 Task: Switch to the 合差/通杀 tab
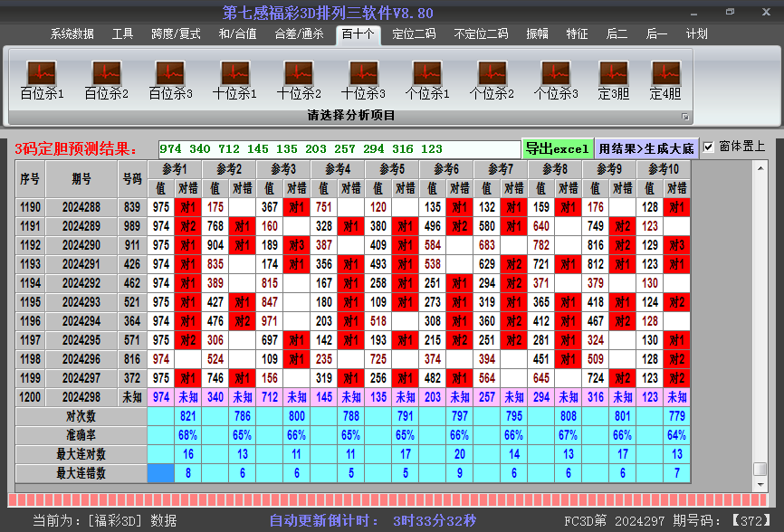(x=299, y=34)
